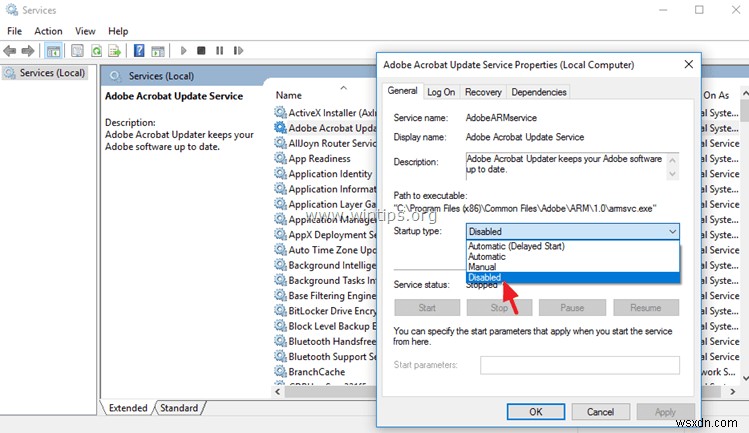Click the Refresh toolbar icon
This screenshot has width=749, height=433.
tap(96, 50)
